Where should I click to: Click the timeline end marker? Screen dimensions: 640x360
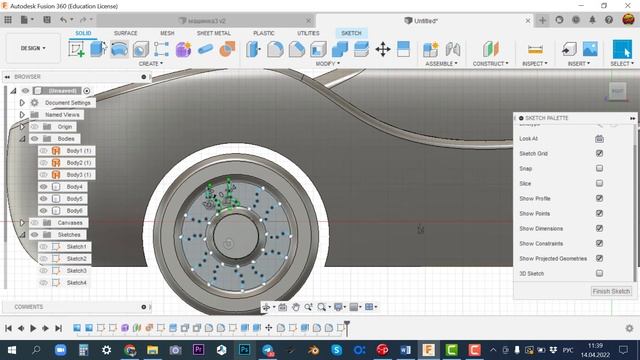tap(347, 328)
